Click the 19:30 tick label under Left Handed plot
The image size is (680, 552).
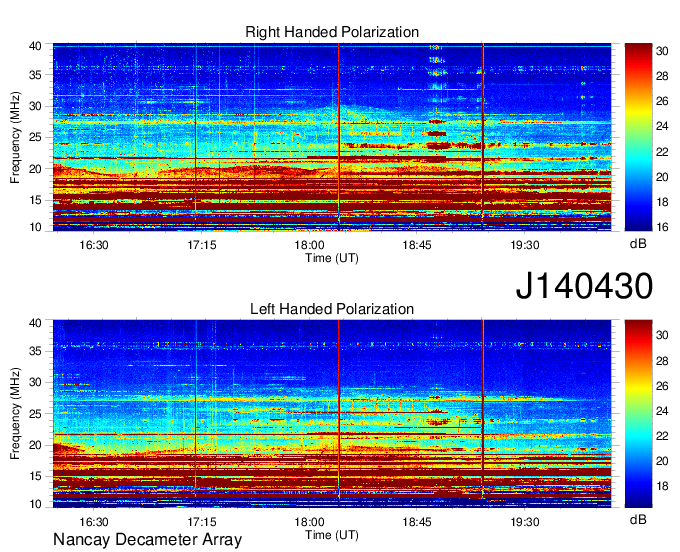[525, 522]
